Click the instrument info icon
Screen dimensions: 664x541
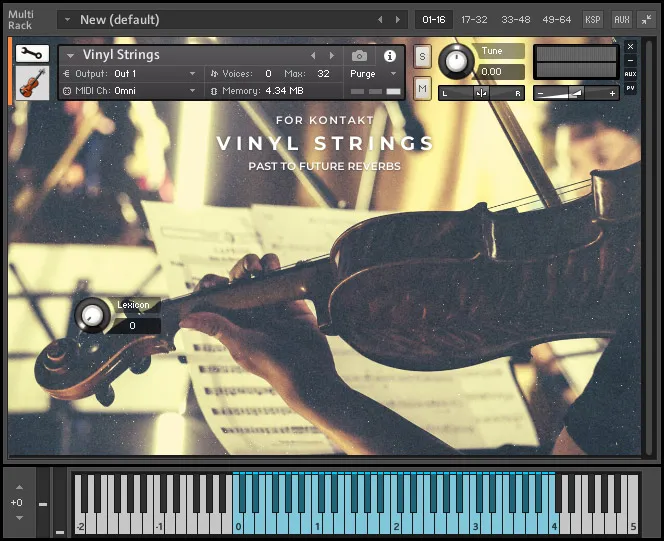[390, 56]
